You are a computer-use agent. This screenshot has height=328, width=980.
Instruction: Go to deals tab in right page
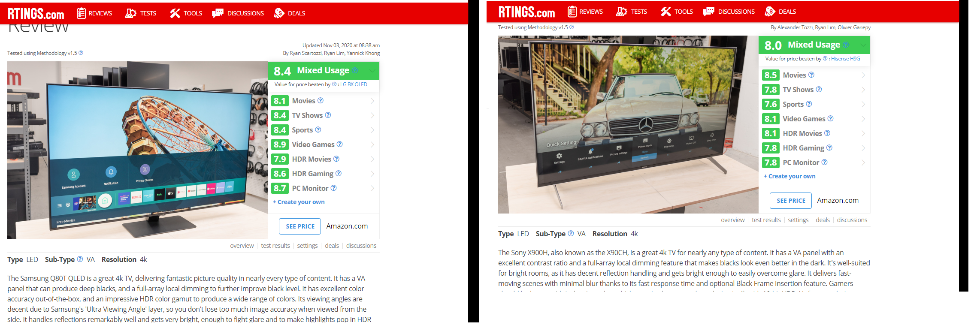pos(823,220)
